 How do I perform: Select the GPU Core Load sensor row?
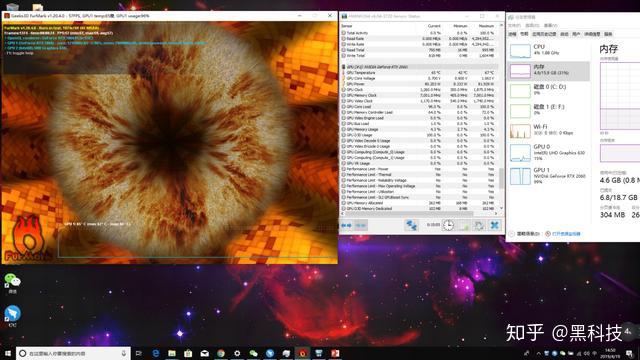[420, 107]
